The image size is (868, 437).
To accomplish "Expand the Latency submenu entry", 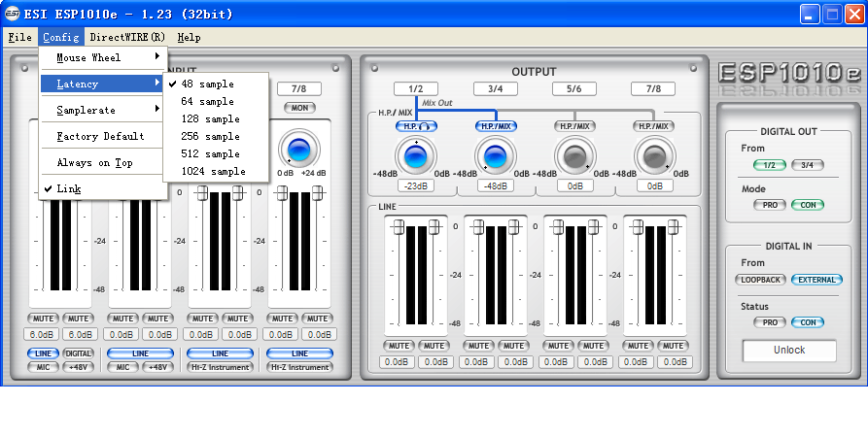I will (x=103, y=84).
